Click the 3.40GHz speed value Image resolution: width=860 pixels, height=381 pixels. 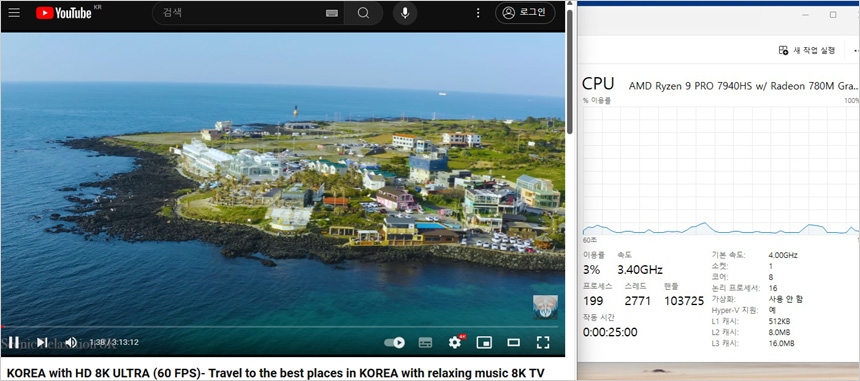click(640, 270)
